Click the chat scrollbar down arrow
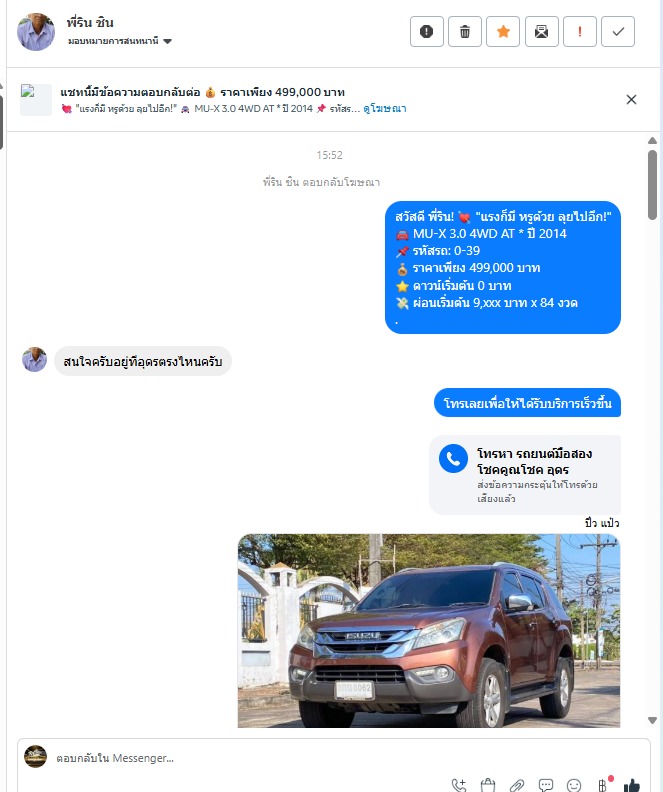The width and height of the screenshot is (663, 792). click(x=652, y=720)
